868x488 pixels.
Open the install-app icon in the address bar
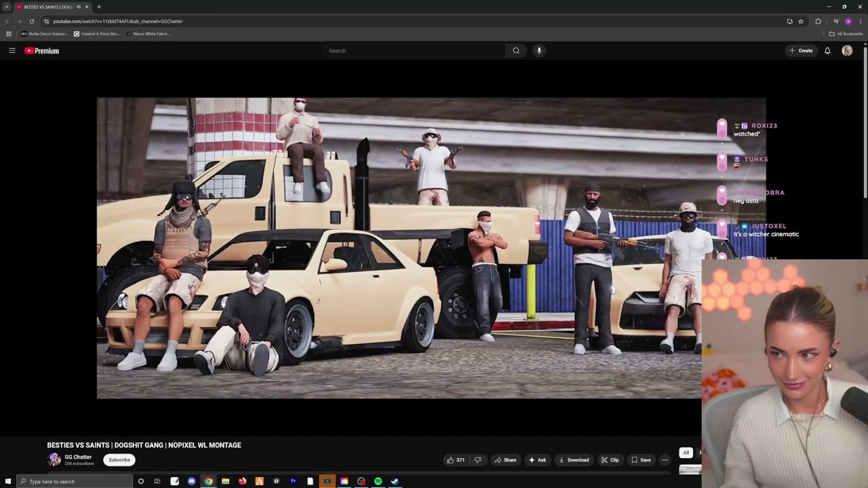pyautogui.click(x=789, y=21)
